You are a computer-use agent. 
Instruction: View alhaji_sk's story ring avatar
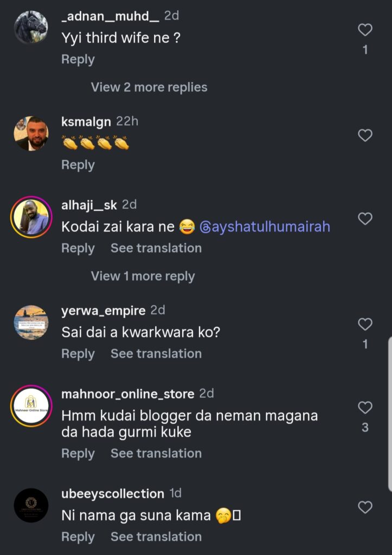pyautogui.click(x=31, y=217)
